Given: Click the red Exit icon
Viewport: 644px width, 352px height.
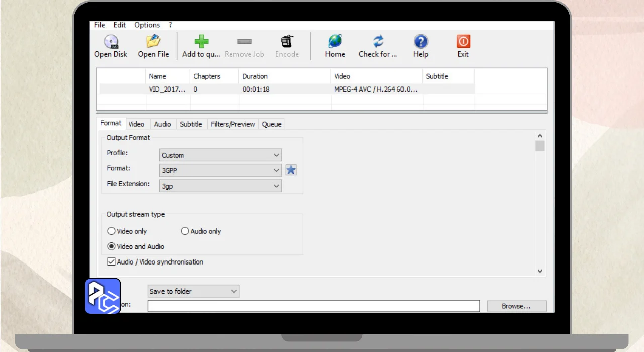Looking at the screenshot, I should tap(463, 42).
